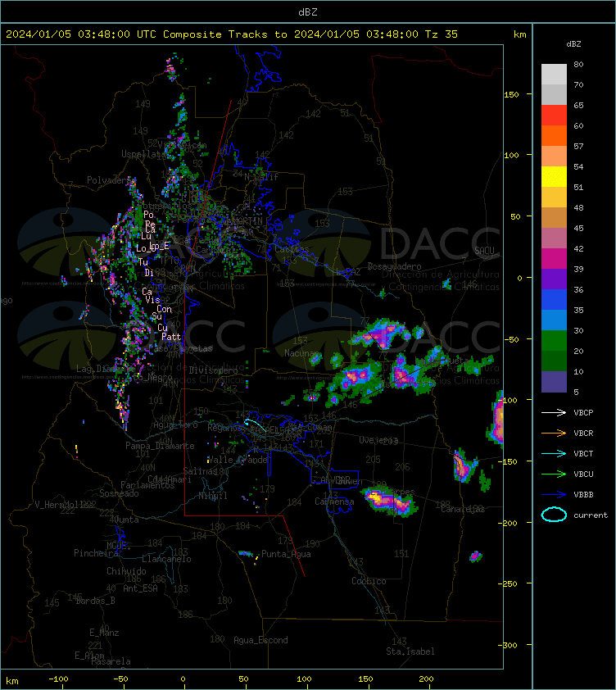Click the 'Agua_Escond' place label on map

(261, 640)
